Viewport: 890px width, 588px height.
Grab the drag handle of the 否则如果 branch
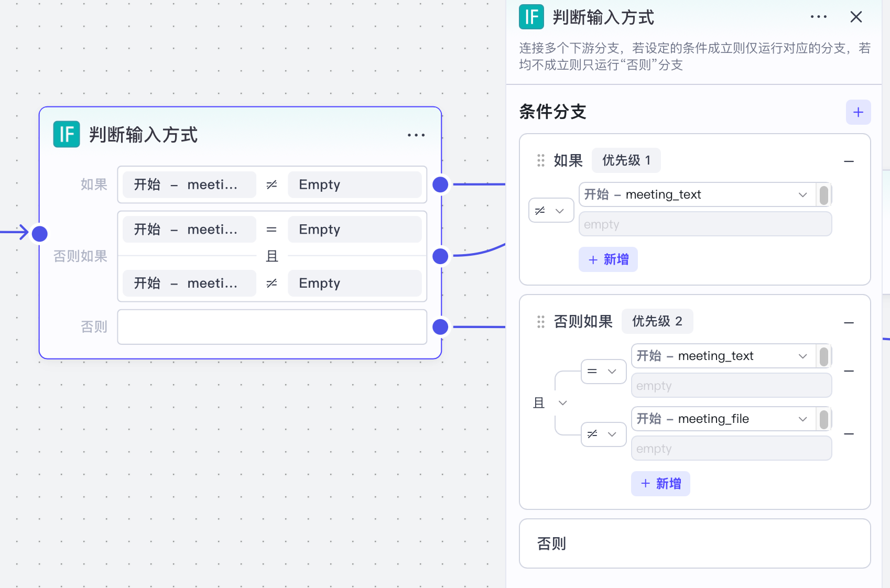click(x=541, y=322)
